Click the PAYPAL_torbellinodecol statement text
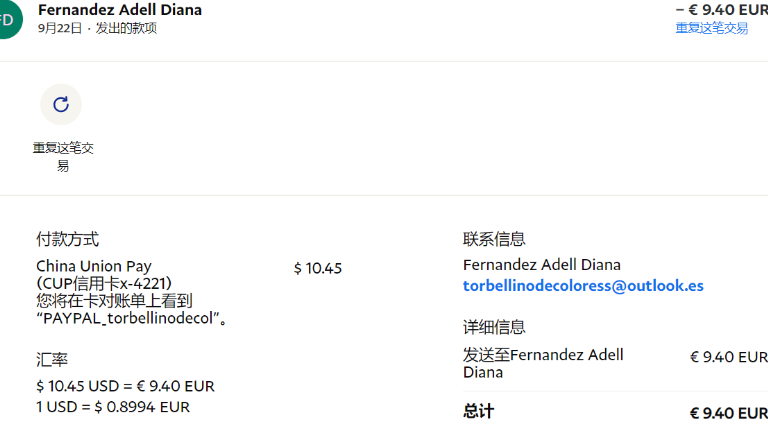 point(130,318)
